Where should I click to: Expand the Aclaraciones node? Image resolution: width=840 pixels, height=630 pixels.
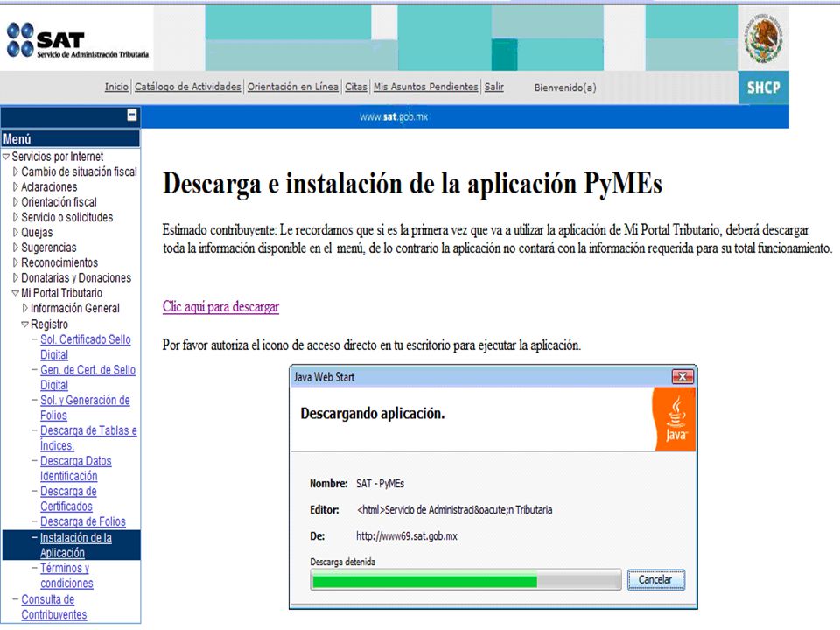[x=16, y=187]
